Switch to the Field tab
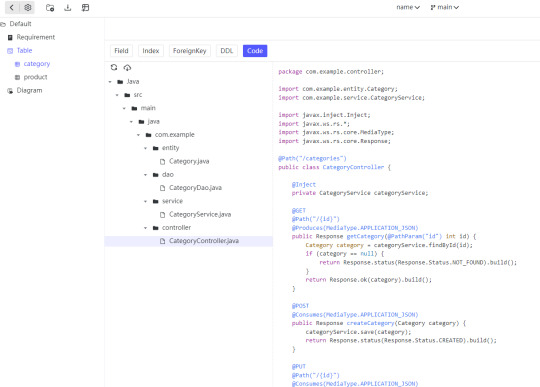540x387 pixels. (x=121, y=51)
